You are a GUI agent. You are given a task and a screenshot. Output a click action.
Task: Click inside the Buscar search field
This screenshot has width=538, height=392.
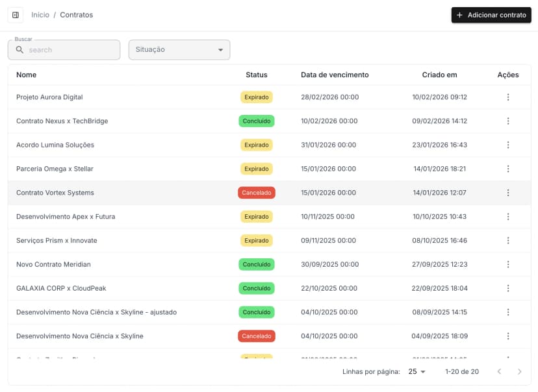point(71,50)
